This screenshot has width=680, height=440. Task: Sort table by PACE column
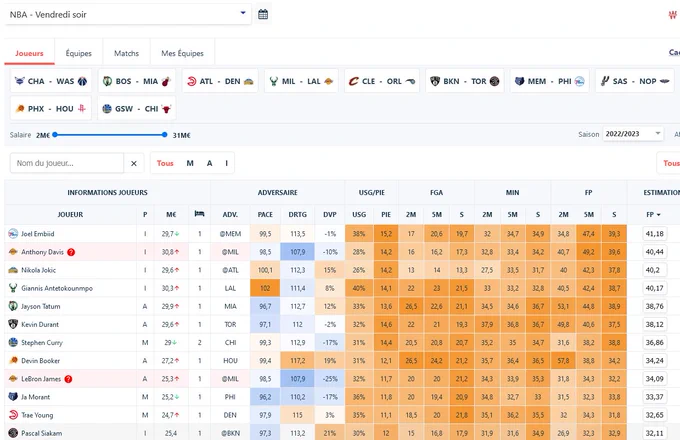(x=265, y=215)
